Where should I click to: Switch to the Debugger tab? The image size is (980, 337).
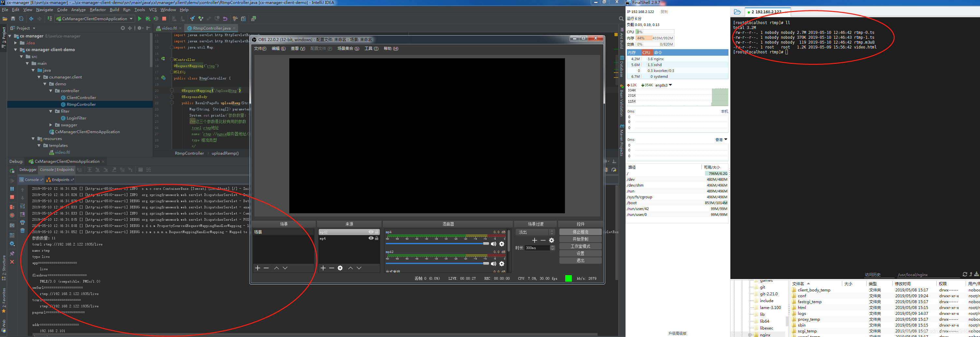[x=28, y=170]
